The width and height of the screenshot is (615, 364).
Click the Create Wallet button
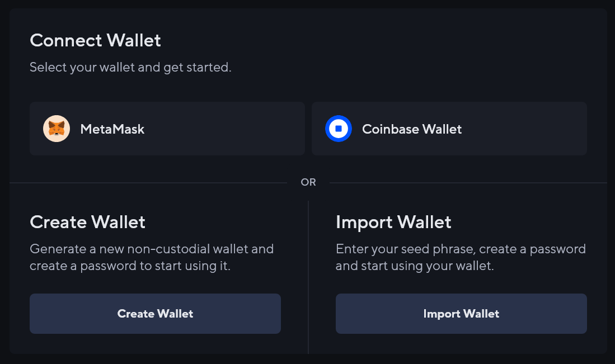(155, 314)
